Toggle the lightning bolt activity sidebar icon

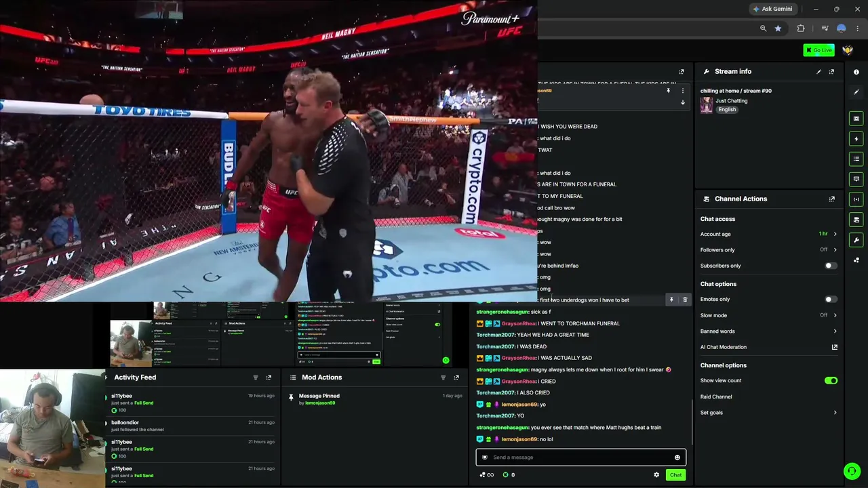pyautogui.click(x=856, y=139)
